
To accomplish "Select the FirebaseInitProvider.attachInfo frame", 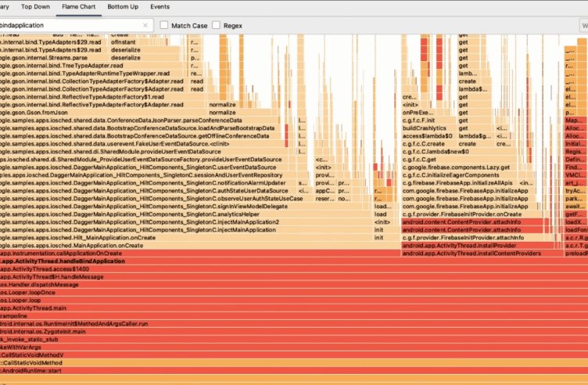I will point(476,238).
